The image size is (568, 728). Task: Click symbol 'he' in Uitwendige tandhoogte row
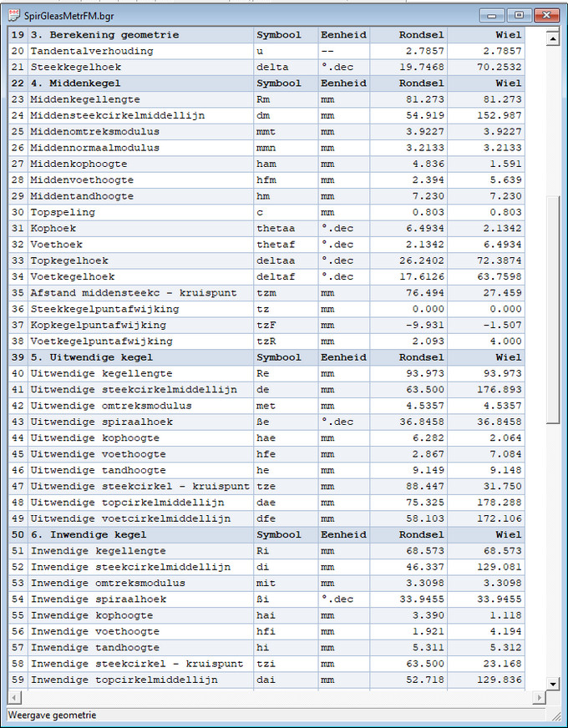pos(263,470)
